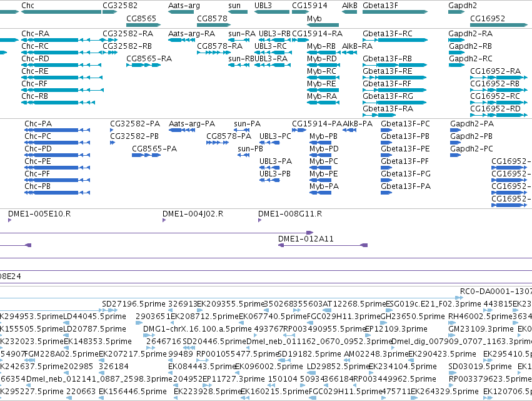The image size is (532, 401).
Task: Select the Gbeta13F gene bar
Action: 395,12
